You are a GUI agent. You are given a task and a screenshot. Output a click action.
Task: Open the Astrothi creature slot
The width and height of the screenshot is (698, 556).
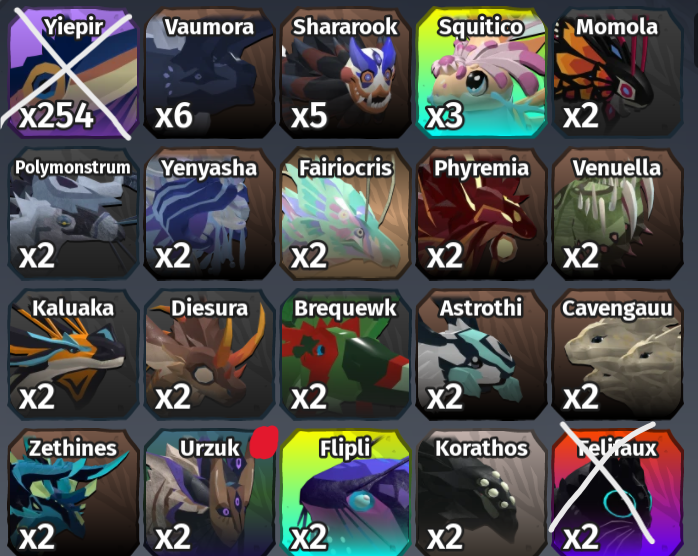pos(481,354)
